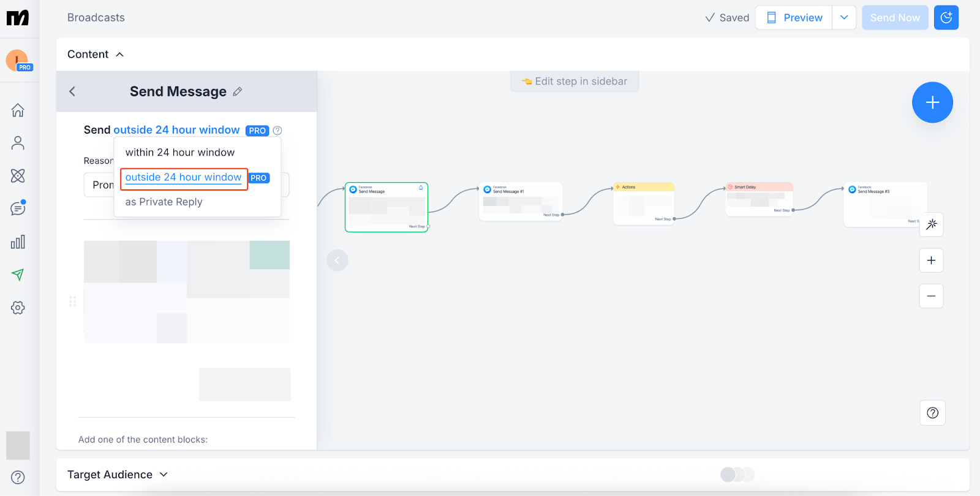Select 'outside 24 hour window' option
The image size is (980, 496).
click(x=183, y=178)
